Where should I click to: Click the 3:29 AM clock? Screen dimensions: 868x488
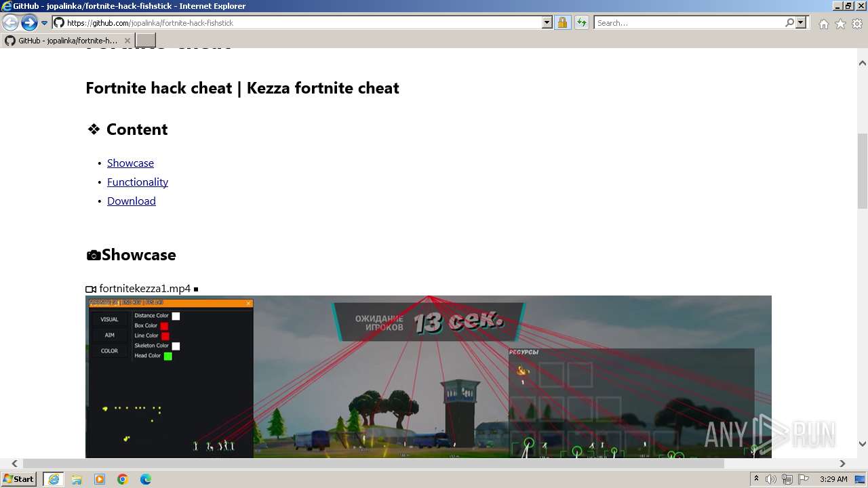click(x=833, y=479)
